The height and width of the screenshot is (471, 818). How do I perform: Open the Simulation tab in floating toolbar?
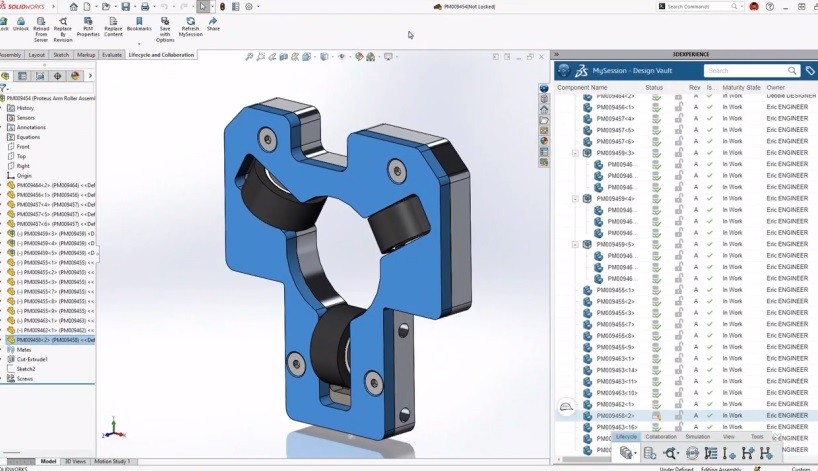click(x=697, y=437)
